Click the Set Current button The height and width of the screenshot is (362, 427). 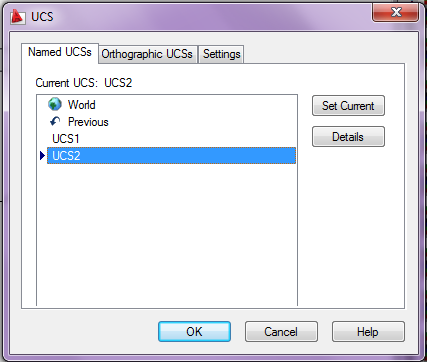point(348,106)
